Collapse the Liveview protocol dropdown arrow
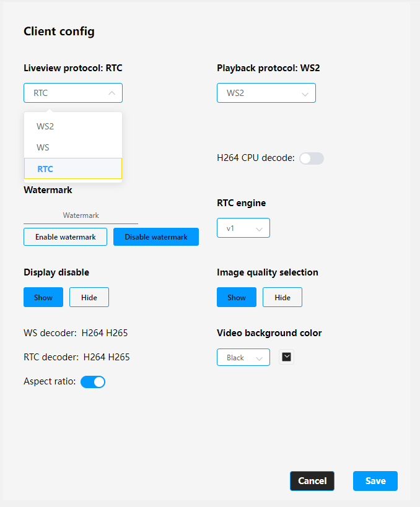Viewport: 420px width, 507px height. point(112,93)
